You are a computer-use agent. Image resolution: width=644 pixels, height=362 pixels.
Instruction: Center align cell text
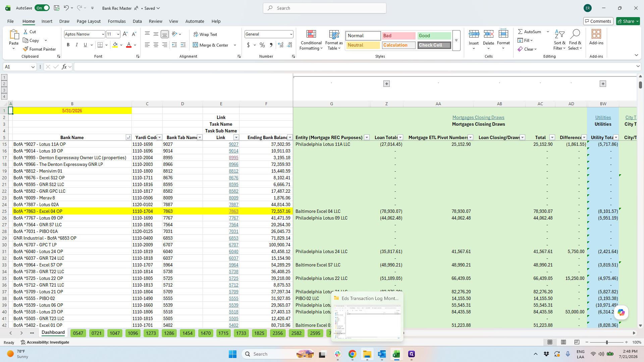156,45
